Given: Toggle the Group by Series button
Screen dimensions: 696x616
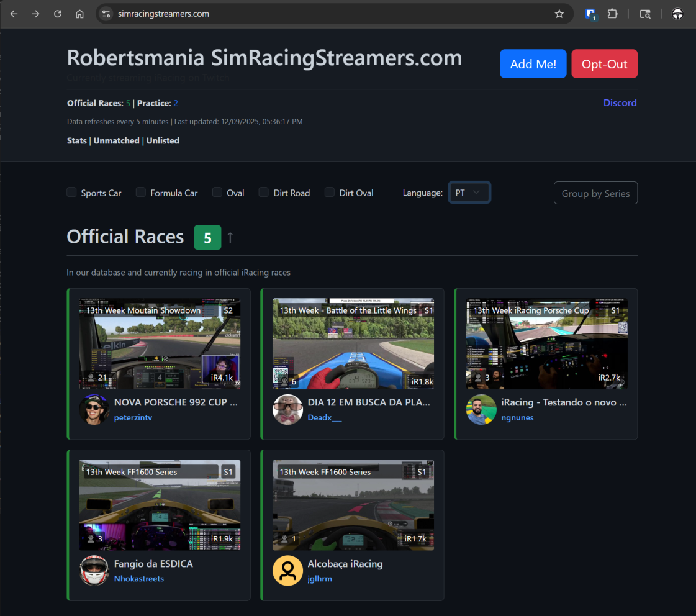Looking at the screenshot, I should (x=595, y=193).
